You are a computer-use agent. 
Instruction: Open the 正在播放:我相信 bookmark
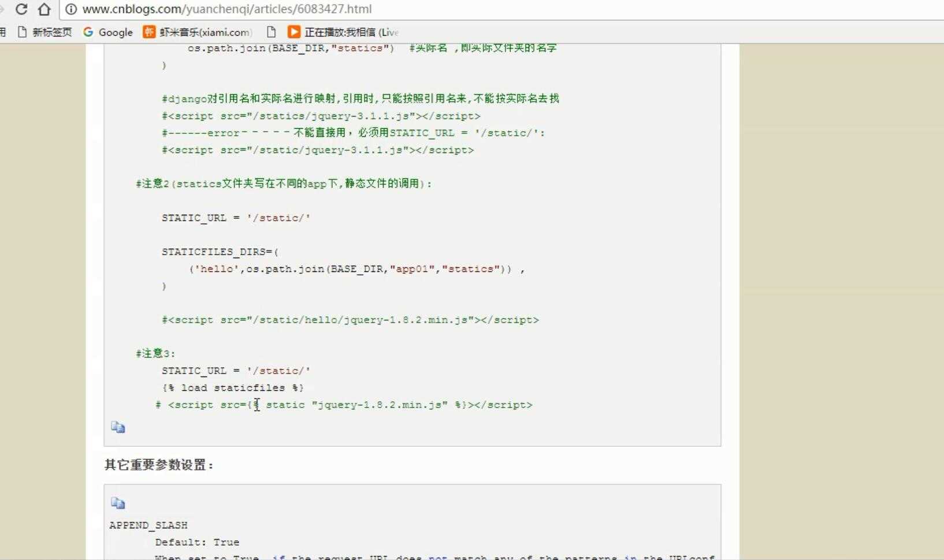click(343, 32)
